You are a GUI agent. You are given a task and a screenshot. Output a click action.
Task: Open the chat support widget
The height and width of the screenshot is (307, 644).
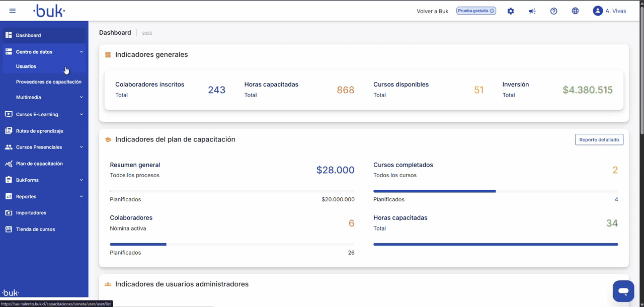click(x=623, y=291)
